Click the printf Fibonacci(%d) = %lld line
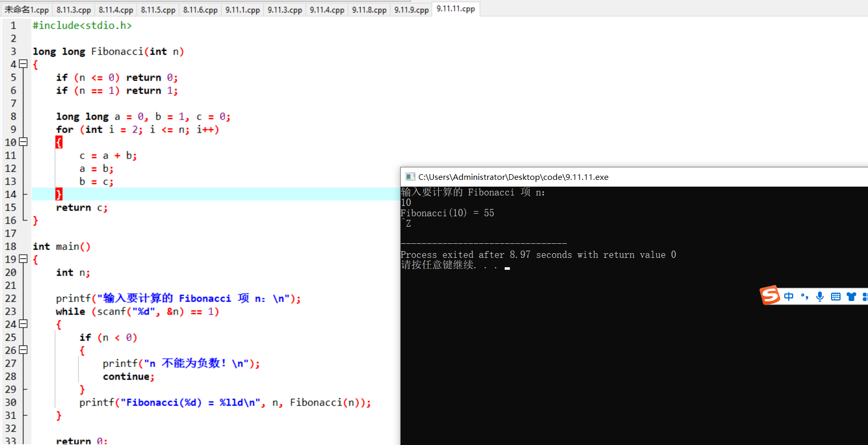This screenshot has height=445, width=868. click(x=225, y=402)
